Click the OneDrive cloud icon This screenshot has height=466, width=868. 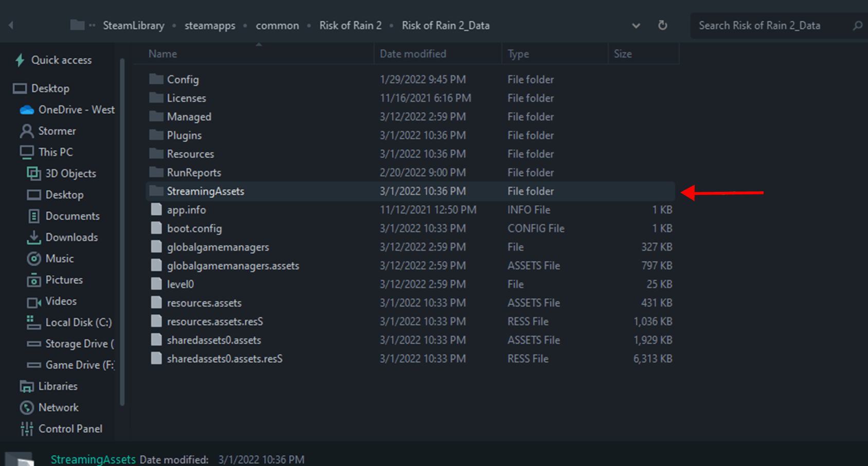coord(27,110)
